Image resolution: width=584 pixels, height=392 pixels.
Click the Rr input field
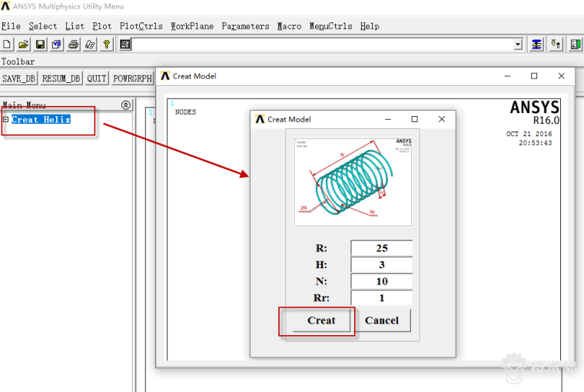381,297
